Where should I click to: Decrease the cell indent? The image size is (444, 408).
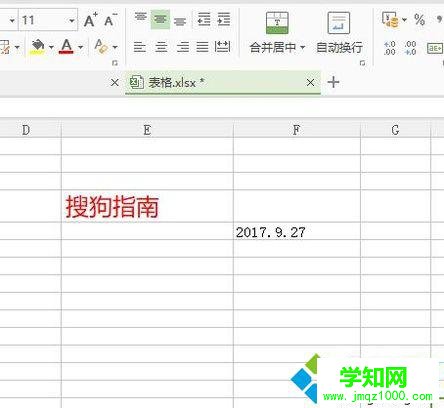[204, 19]
